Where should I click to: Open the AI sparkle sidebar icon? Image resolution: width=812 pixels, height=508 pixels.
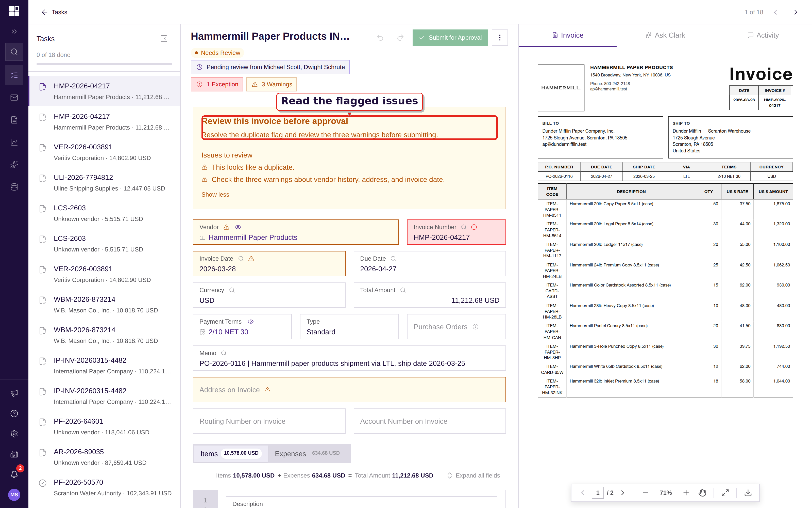tap(14, 165)
